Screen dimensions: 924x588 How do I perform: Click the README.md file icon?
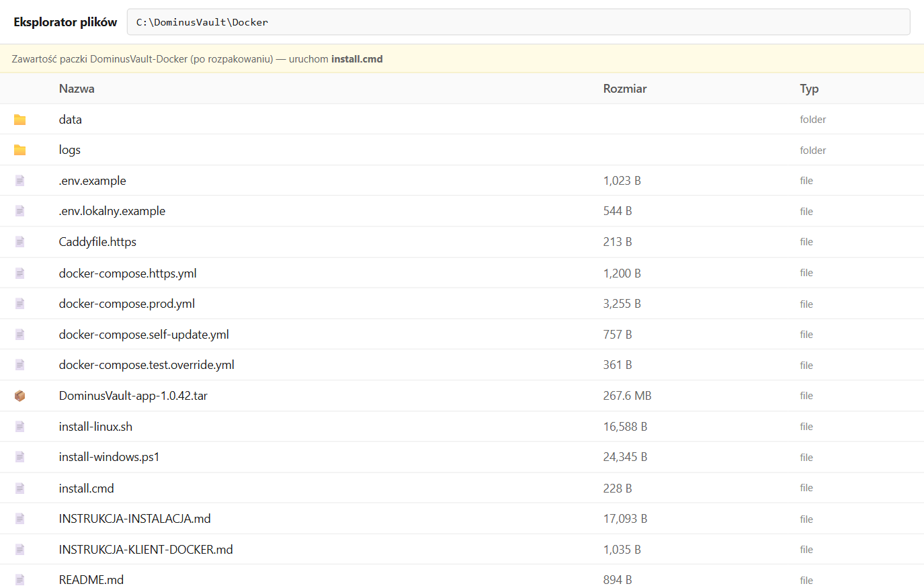pyautogui.click(x=20, y=580)
